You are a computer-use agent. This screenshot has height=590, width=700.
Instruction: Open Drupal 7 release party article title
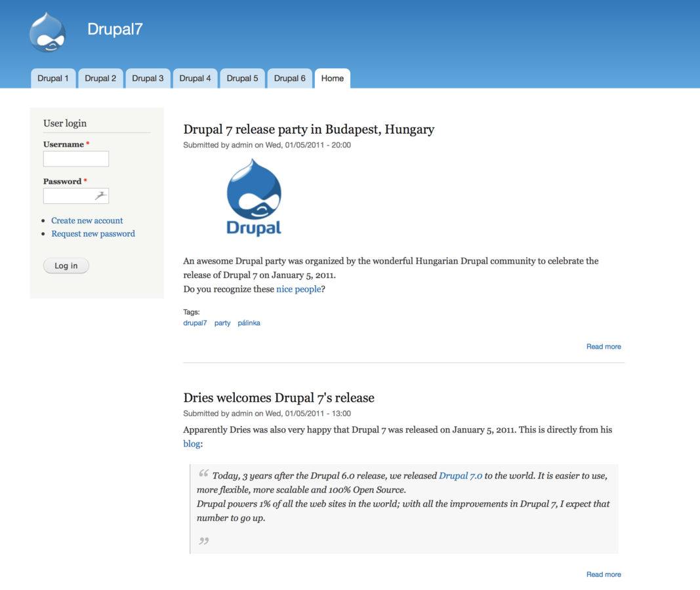click(x=308, y=129)
